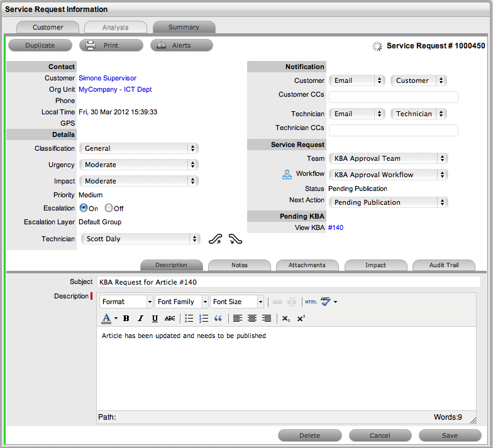Image resolution: width=493 pixels, height=448 pixels.
Task: Apply the current text color (A icon)
Action: click(x=106, y=319)
